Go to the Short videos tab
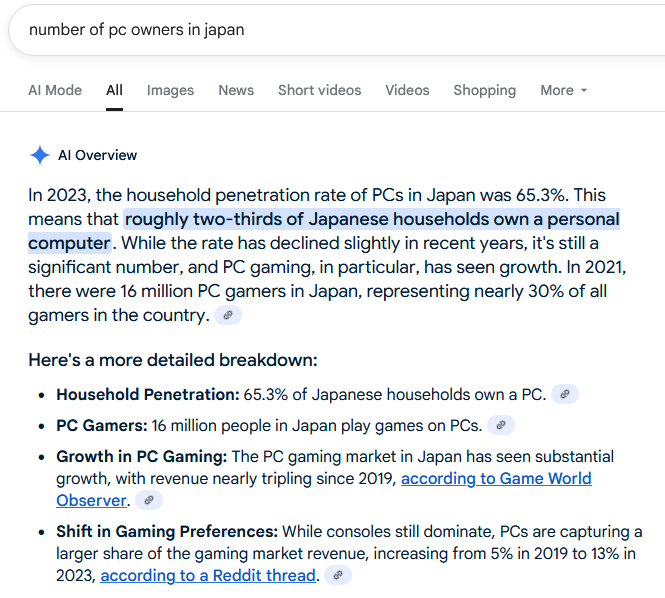Screen dimensions: 665x598 (x=319, y=90)
